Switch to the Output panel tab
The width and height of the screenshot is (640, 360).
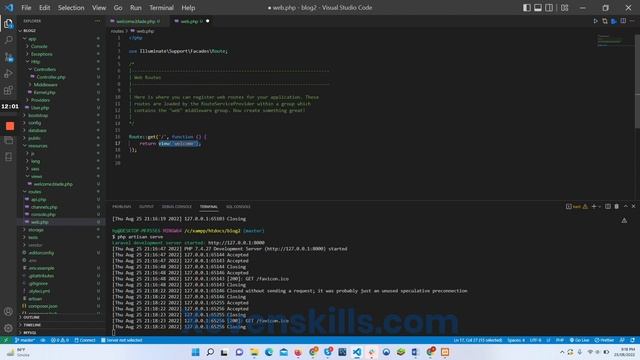146,207
